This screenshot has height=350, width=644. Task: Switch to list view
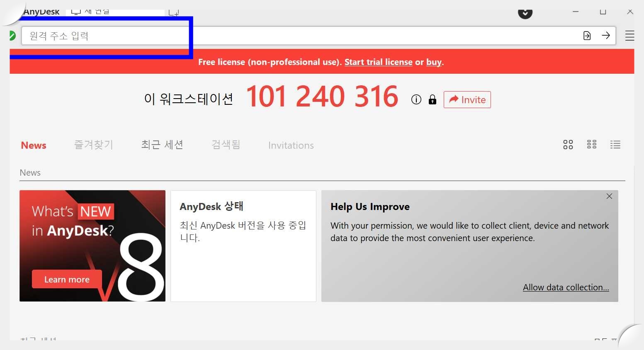615,145
